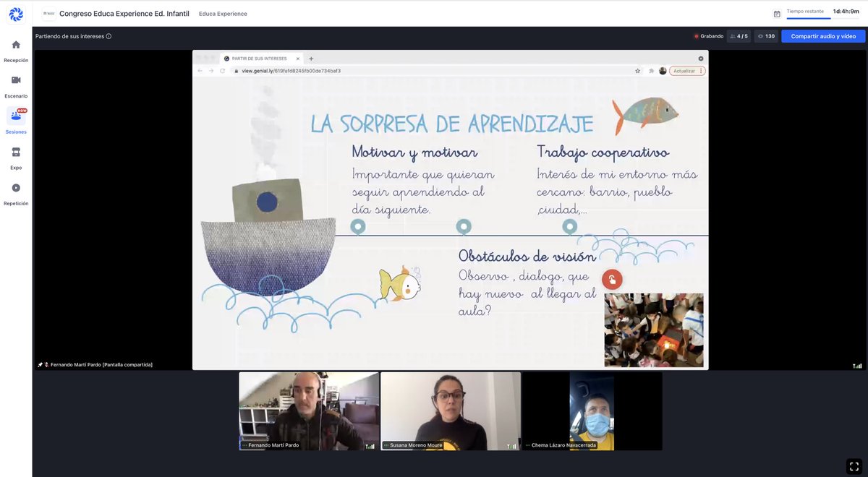Click the Obstáculos de visión heading
The width and height of the screenshot is (868, 477).
pyautogui.click(x=527, y=257)
